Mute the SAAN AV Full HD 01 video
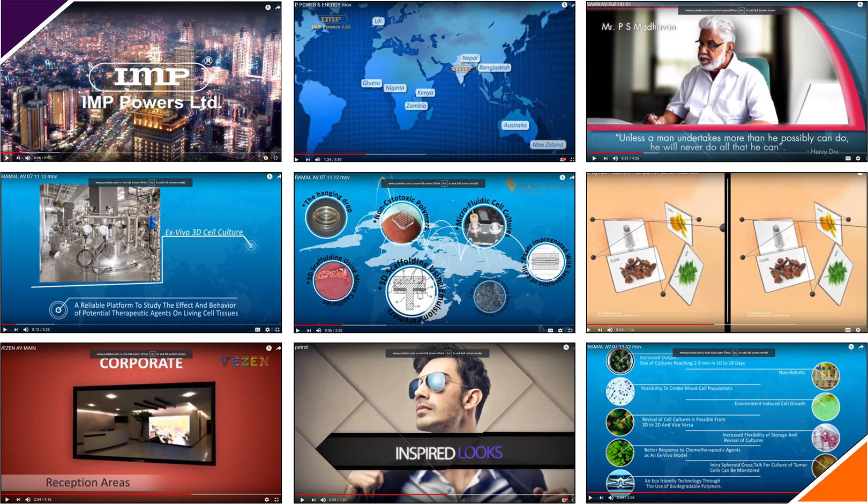 [x=615, y=158]
